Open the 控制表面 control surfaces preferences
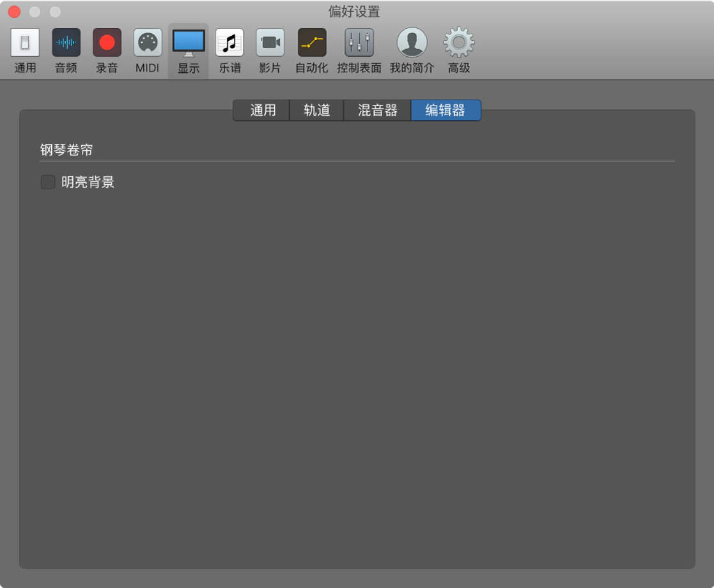This screenshot has width=714, height=588. 359,50
